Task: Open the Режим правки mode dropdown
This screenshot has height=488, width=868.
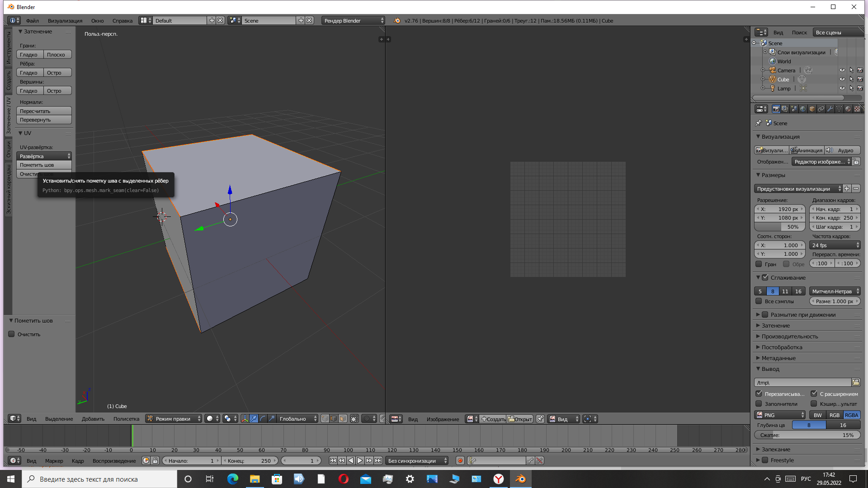Action: 174,419
